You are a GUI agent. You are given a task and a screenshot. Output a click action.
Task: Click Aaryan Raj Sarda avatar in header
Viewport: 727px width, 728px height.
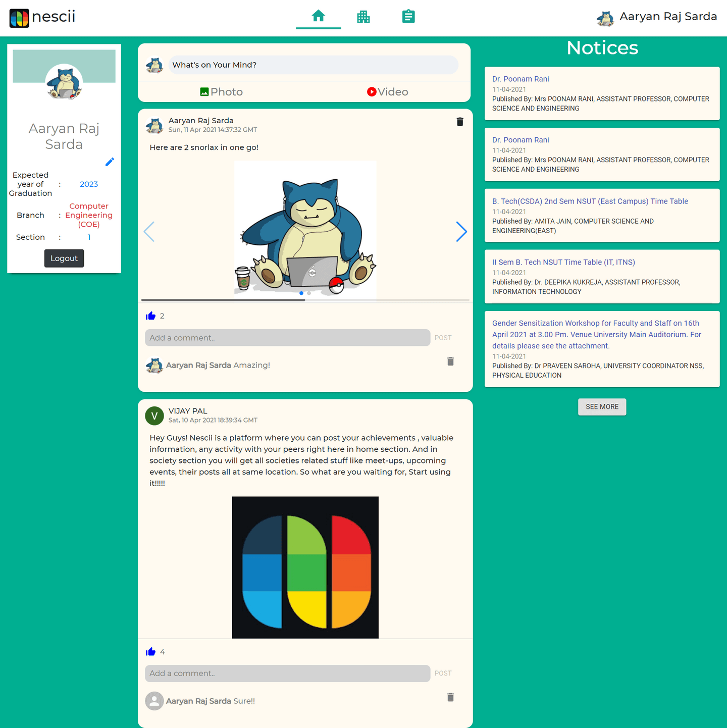(x=605, y=18)
